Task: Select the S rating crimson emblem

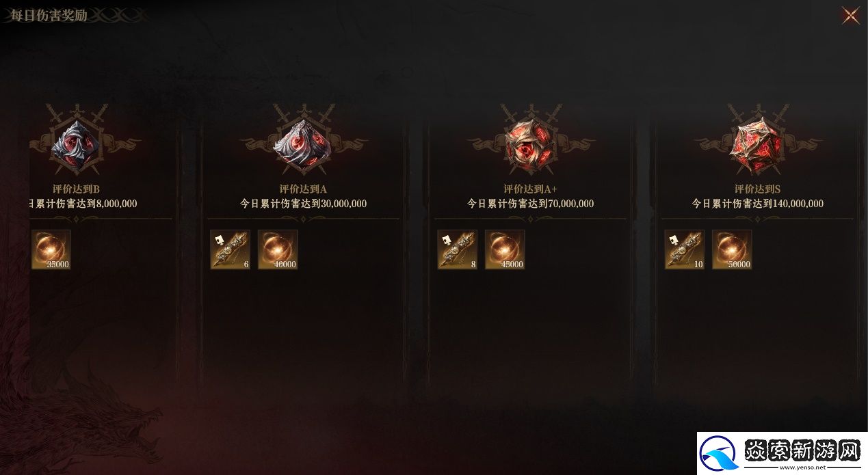Action: pyautogui.click(x=757, y=145)
